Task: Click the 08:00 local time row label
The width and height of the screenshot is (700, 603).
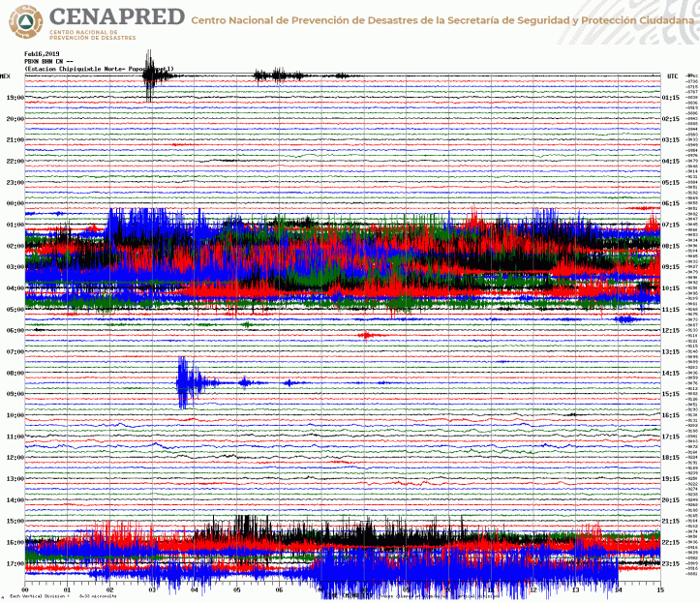Action: (14, 374)
